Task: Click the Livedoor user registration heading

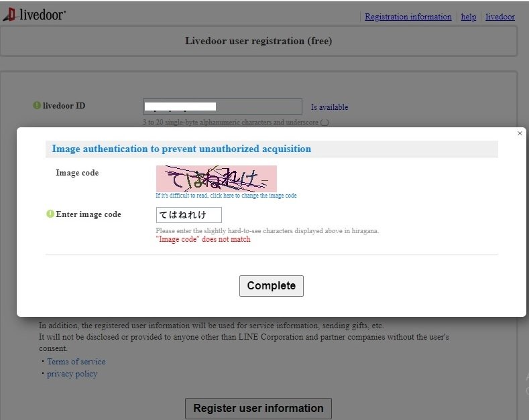Action: pyautogui.click(x=258, y=41)
